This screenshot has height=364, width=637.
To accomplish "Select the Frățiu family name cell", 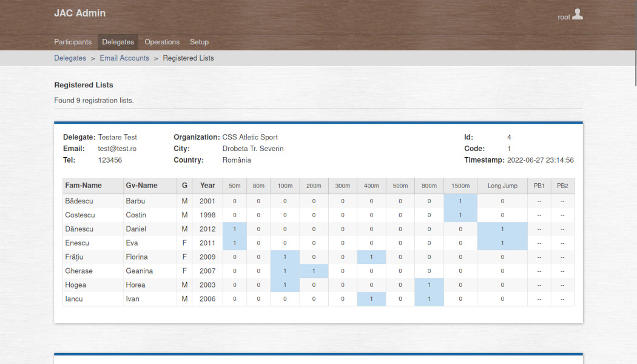I will 76,257.
